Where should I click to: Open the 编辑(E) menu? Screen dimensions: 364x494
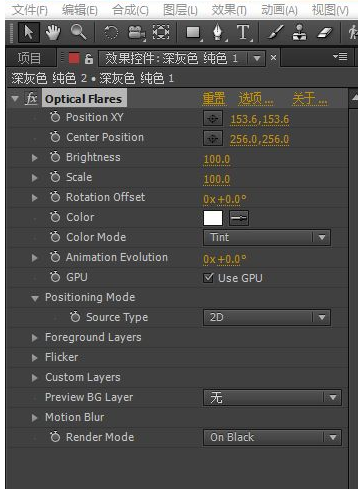pos(79,10)
